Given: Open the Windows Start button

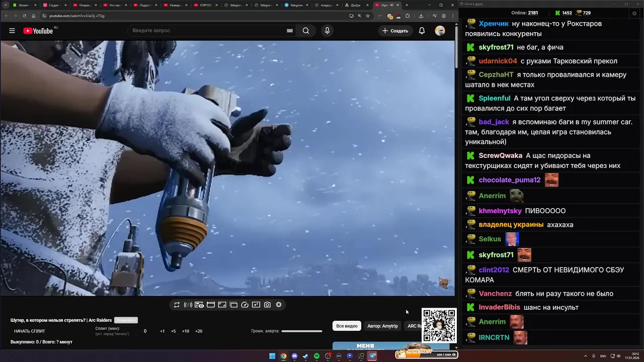Looking at the screenshot, I should [x=272, y=356].
